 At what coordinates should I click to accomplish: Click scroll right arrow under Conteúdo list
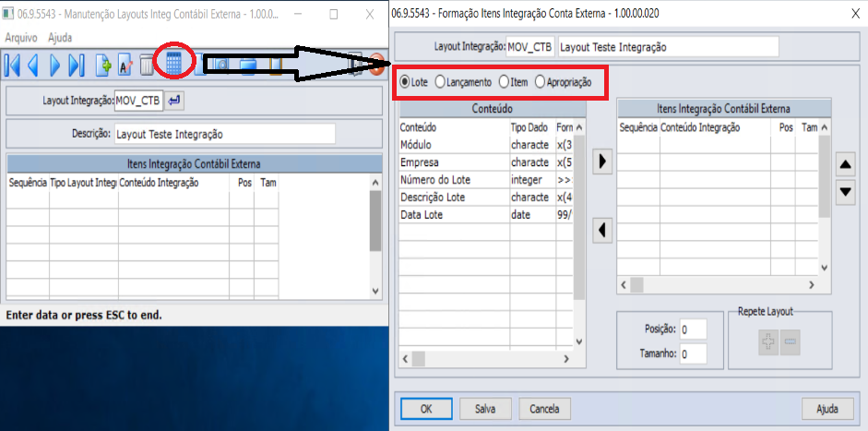click(x=565, y=359)
